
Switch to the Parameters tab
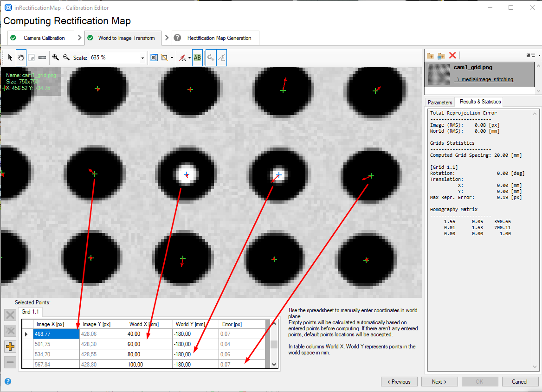click(439, 102)
